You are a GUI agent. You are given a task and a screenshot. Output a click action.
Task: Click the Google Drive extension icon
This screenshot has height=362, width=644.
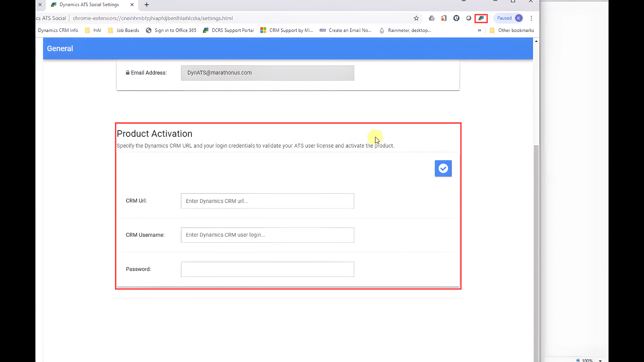pos(432,18)
